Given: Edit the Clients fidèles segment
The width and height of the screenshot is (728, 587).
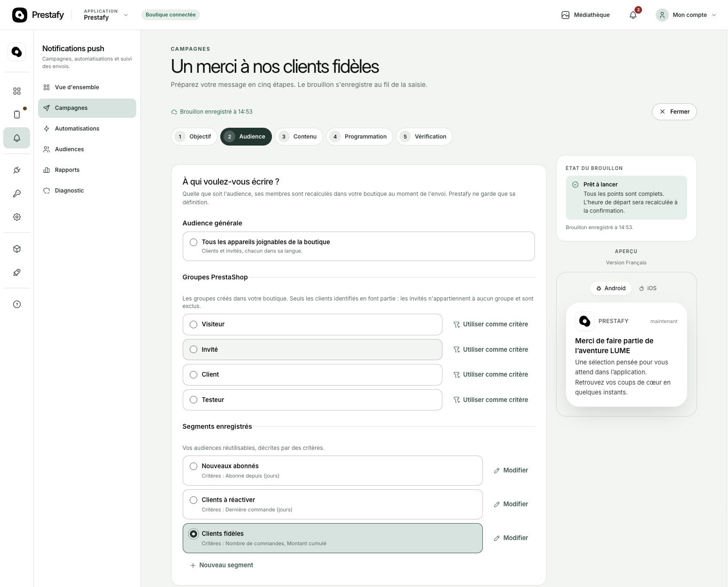Looking at the screenshot, I should tap(511, 538).
